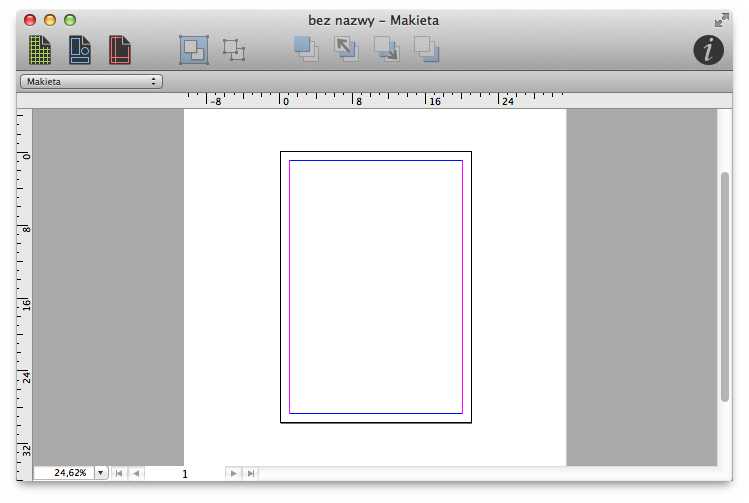749x503 pixels.
Task: Open the Makieta layout dropdown
Action: tap(91, 82)
